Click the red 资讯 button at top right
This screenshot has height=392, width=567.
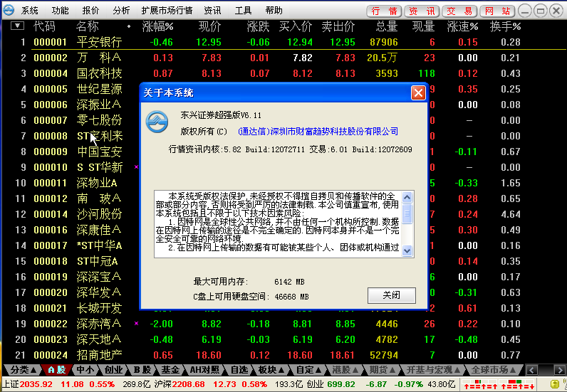pos(422,11)
